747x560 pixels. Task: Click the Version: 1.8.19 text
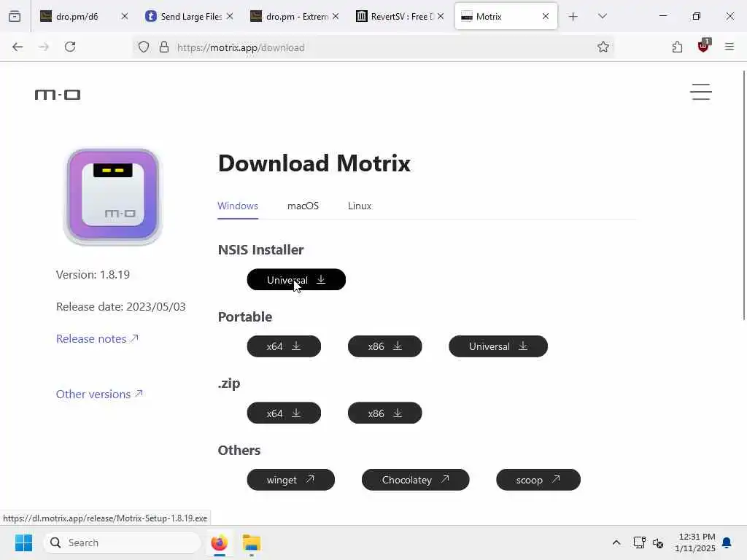[x=93, y=275]
